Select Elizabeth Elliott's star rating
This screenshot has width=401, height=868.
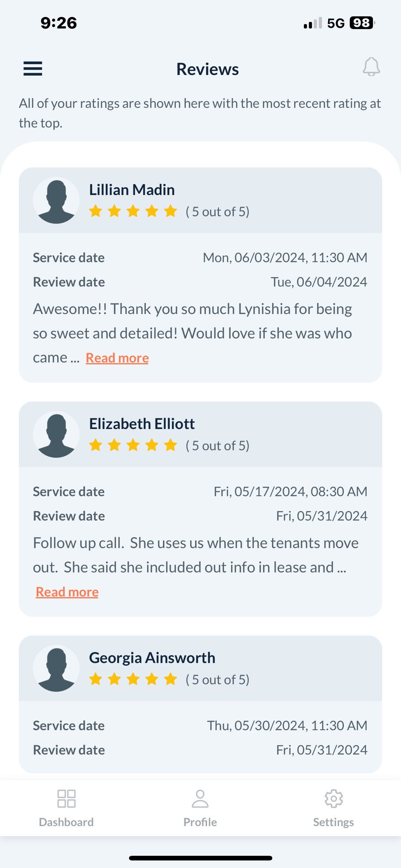133,445
